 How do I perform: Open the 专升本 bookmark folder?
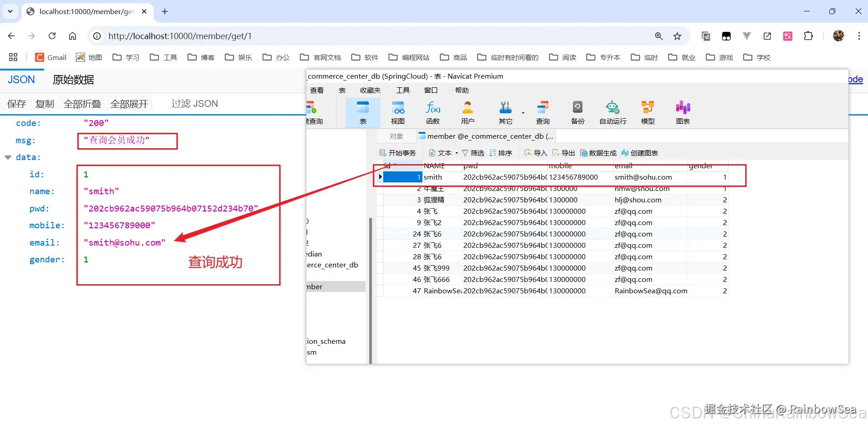(603, 57)
